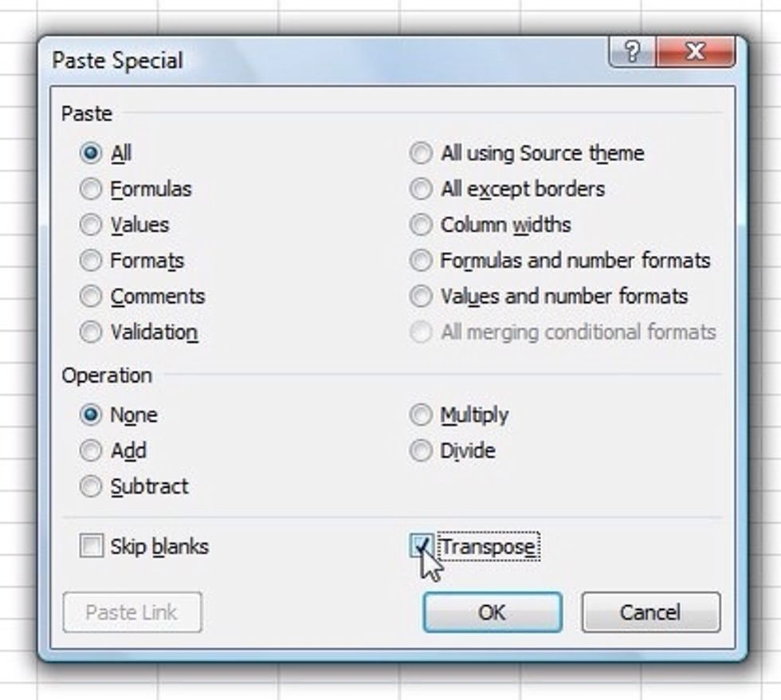The height and width of the screenshot is (700, 781).
Task: Select Values and number formats
Action: pyautogui.click(x=421, y=297)
